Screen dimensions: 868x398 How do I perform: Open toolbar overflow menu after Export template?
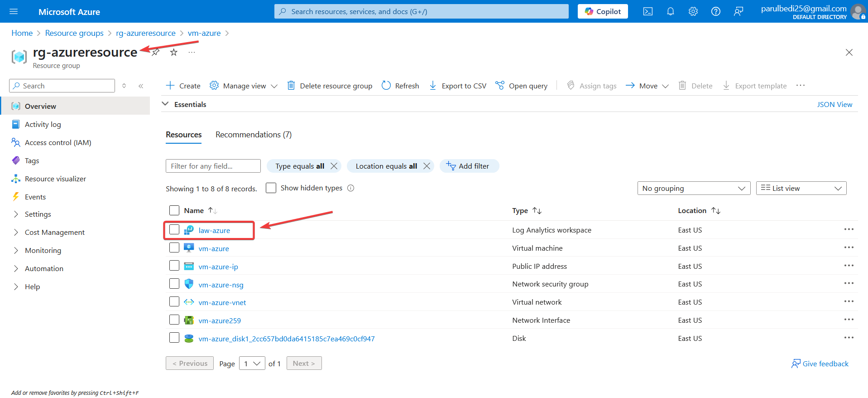801,85
